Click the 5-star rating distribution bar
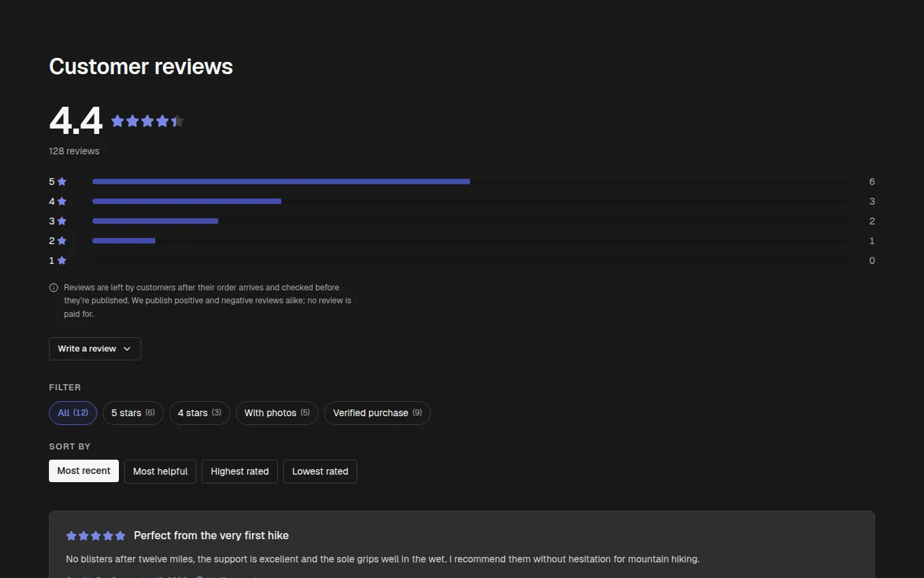The image size is (924, 578). 470,182
